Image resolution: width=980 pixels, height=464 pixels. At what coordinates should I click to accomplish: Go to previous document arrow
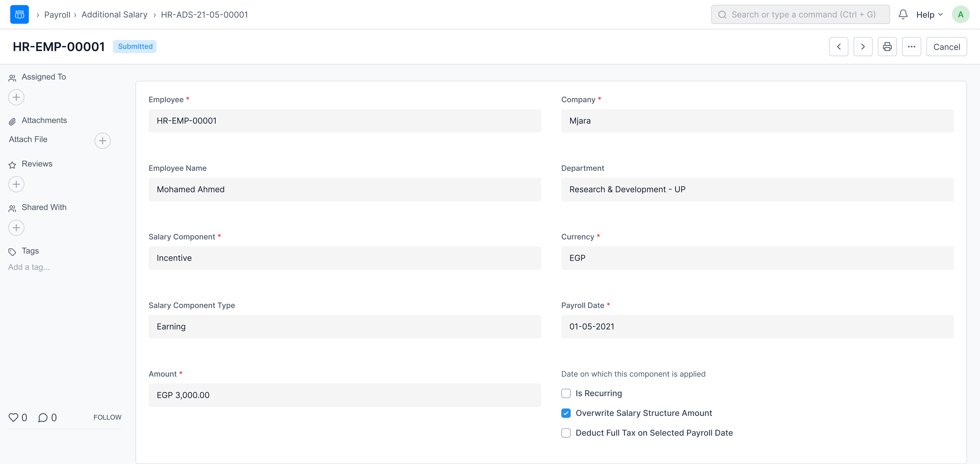click(838, 47)
